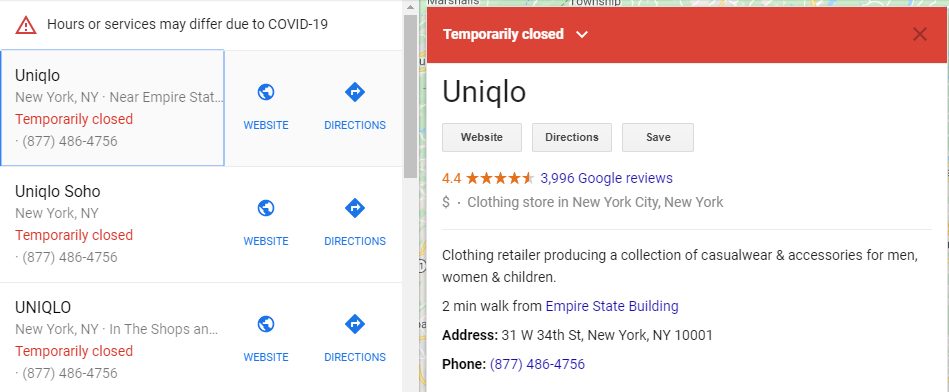Get directions icon for first Uniqlo listing
949x392 pixels.
tap(355, 93)
